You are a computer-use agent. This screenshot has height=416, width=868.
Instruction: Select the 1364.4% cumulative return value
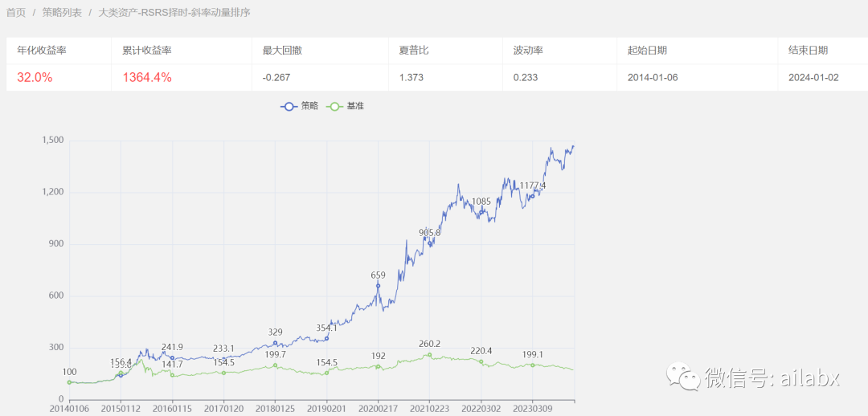[147, 77]
